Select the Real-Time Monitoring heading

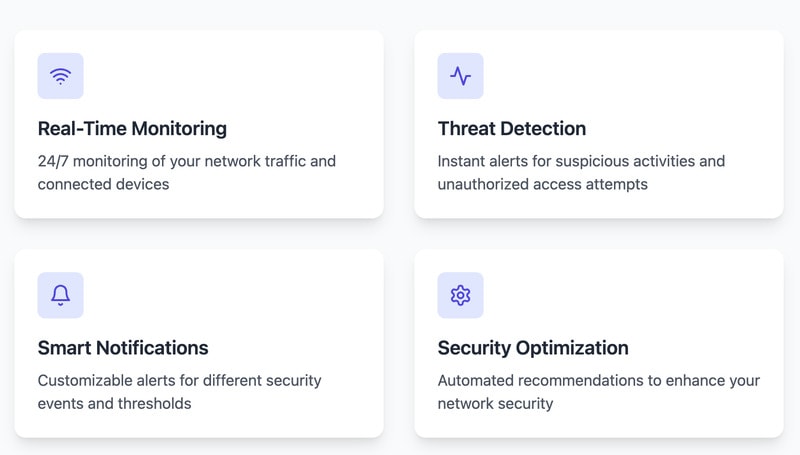coord(132,129)
